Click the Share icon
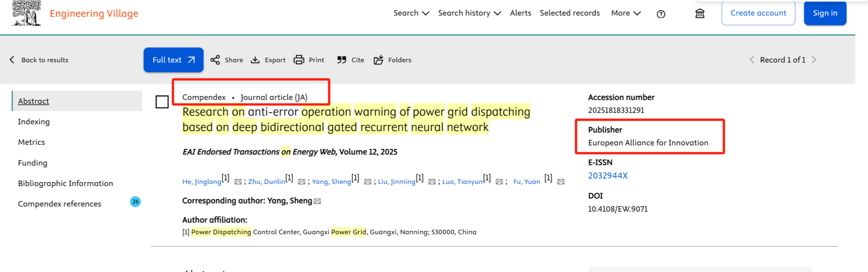Image resolution: width=868 pixels, height=272 pixels. pos(215,60)
